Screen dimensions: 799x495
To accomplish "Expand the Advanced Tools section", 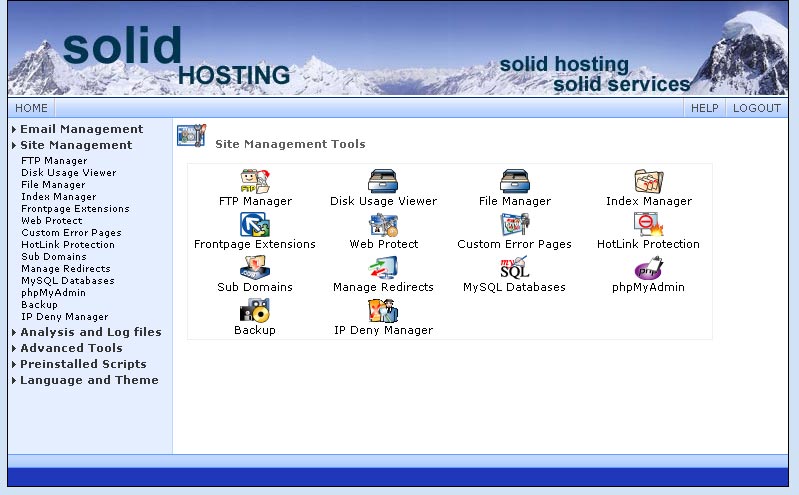I will (x=71, y=348).
